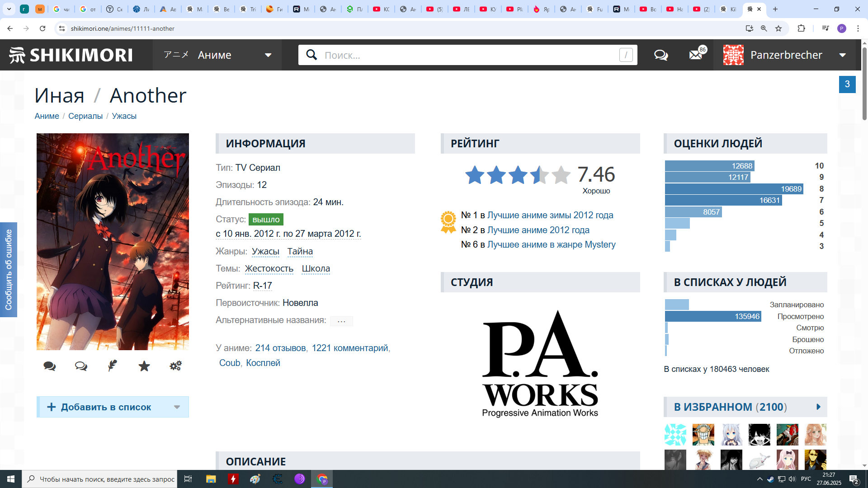Open Panzerbrecher profile dropdown arrow
The height and width of the screenshot is (488, 868).
[843, 55]
